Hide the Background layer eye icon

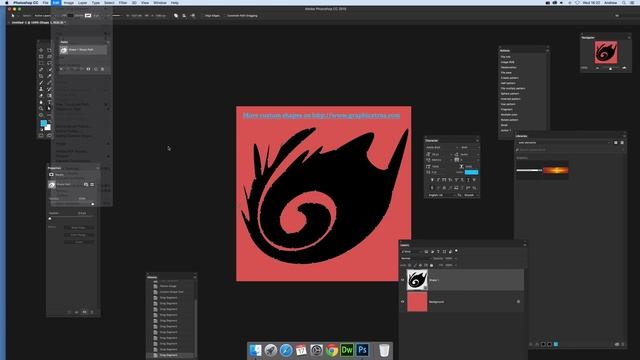(402, 302)
